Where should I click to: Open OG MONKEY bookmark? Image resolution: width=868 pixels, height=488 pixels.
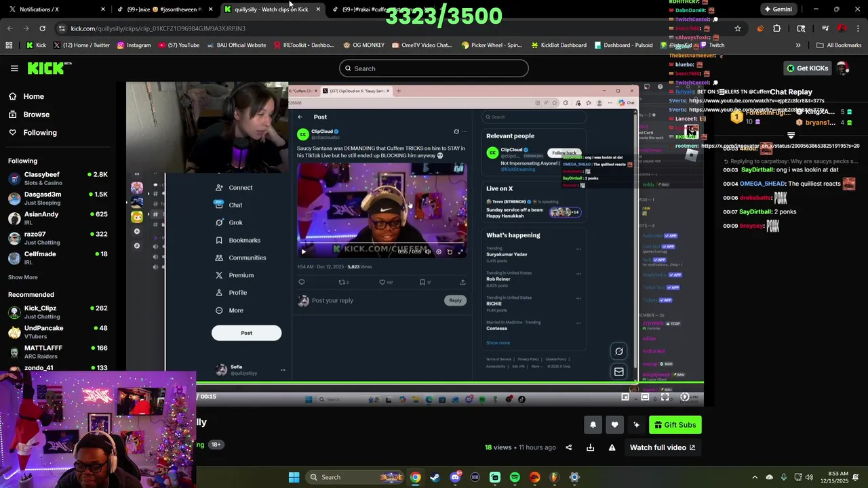click(364, 45)
